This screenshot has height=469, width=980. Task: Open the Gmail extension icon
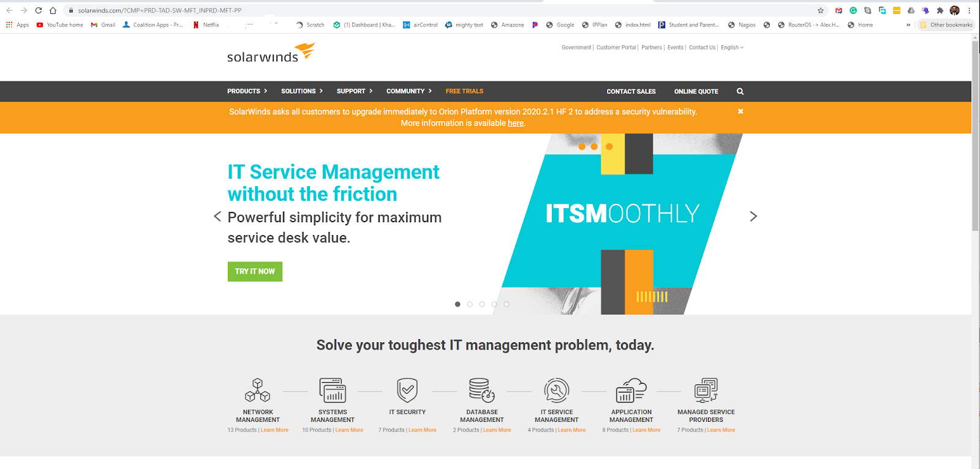click(x=839, y=10)
